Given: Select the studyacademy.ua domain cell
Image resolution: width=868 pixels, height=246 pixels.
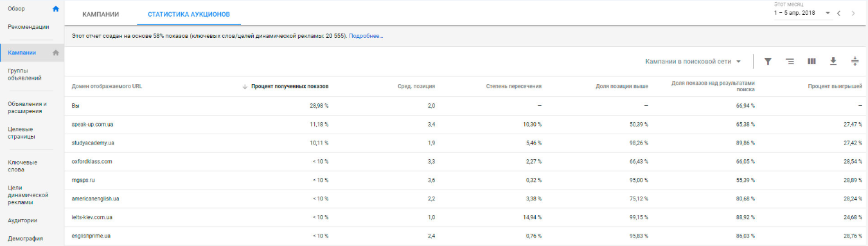Looking at the screenshot, I should click(x=93, y=143).
